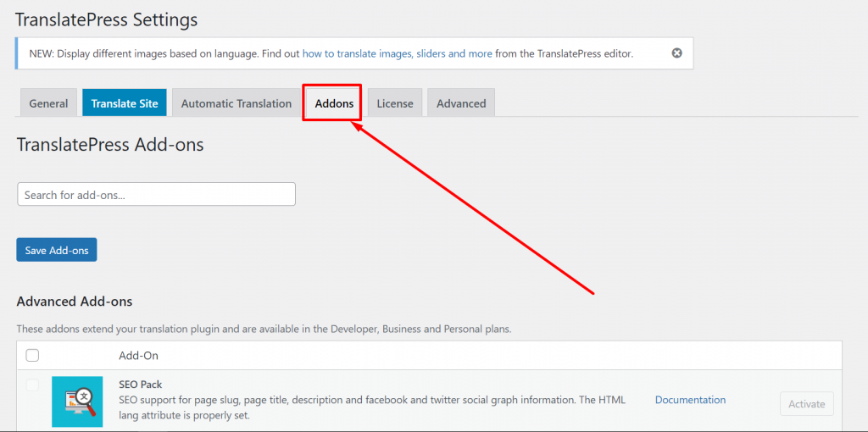Click the Save Add-ons button
This screenshot has width=868, height=432.
point(57,250)
